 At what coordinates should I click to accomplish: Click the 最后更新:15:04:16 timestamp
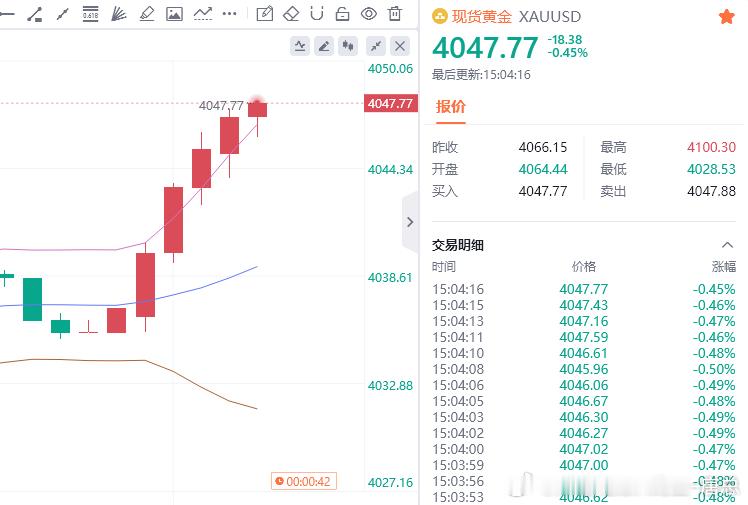click(x=481, y=75)
